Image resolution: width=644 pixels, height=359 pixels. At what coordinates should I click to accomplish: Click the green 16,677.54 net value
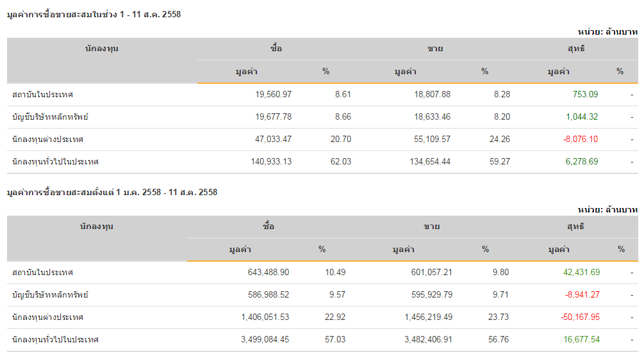[581, 339]
